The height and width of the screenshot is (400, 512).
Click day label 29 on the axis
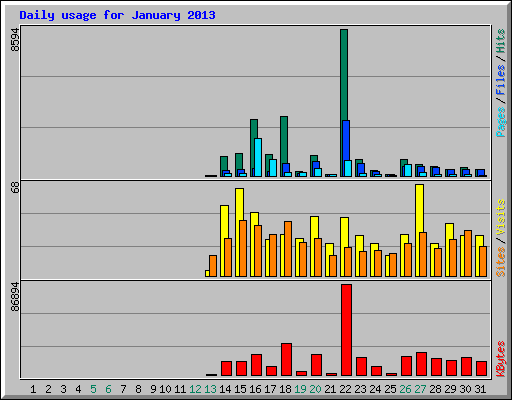point(450,389)
